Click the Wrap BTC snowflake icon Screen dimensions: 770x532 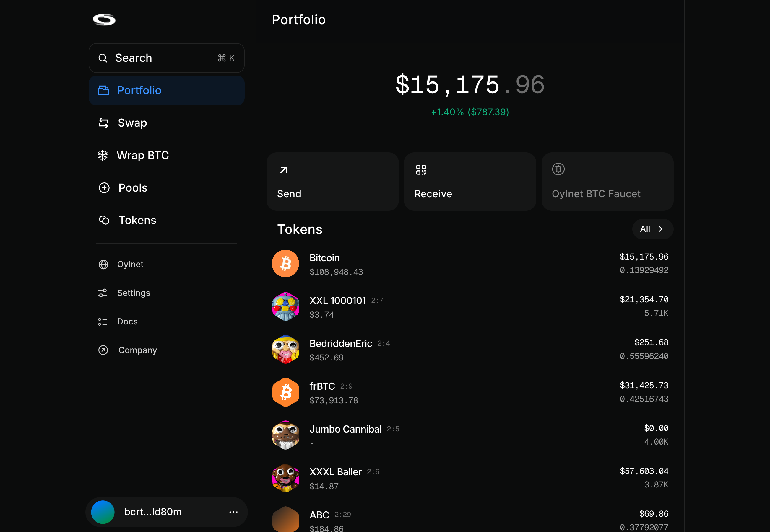pos(103,155)
